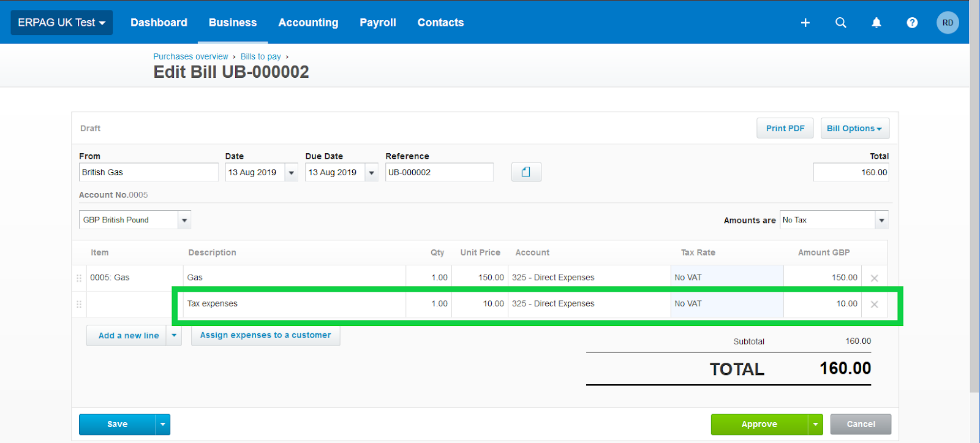Select the item cell 0005: Gas
This screenshot has height=443, width=980.
pyautogui.click(x=135, y=278)
